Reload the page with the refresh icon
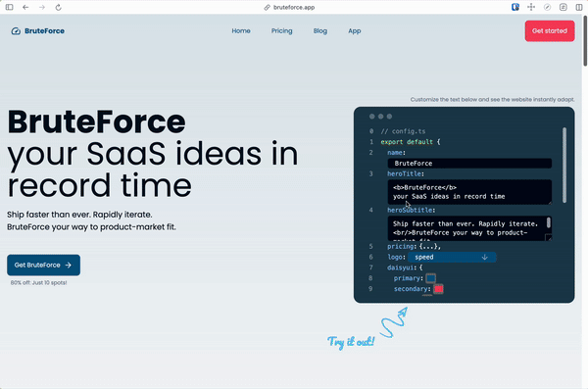588x389 pixels. click(x=58, y=7)
